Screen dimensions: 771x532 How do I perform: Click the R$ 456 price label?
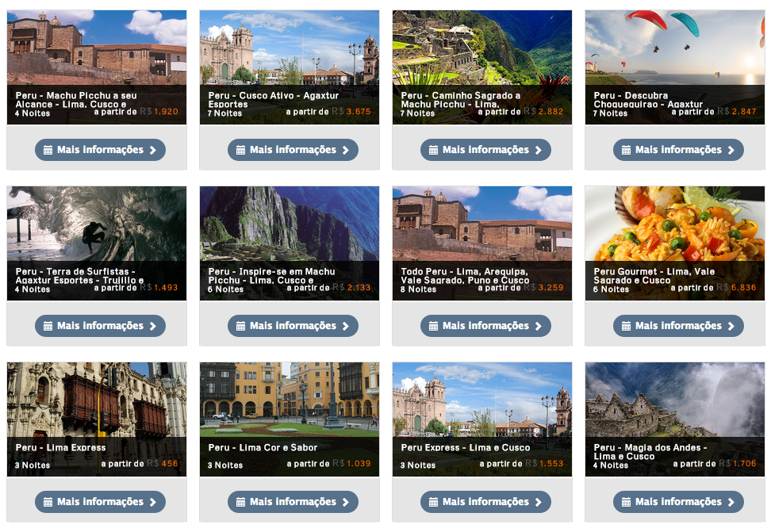(x=163, y=464)
